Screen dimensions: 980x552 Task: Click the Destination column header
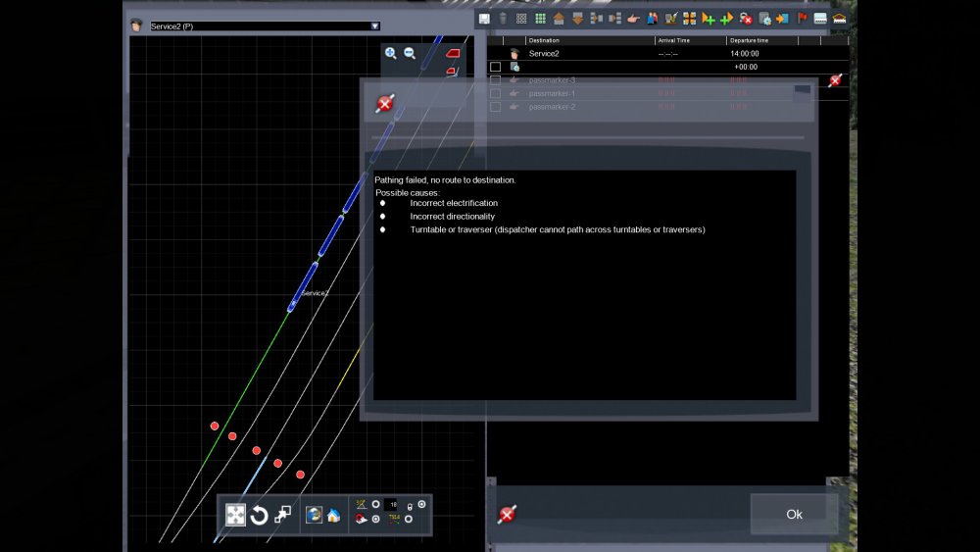[x=545, y=40]
